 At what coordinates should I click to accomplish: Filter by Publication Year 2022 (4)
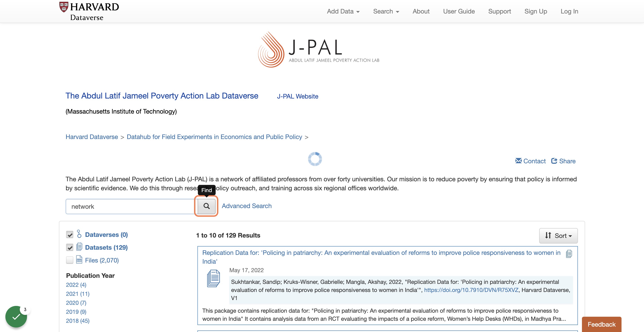tap(76, 285)
